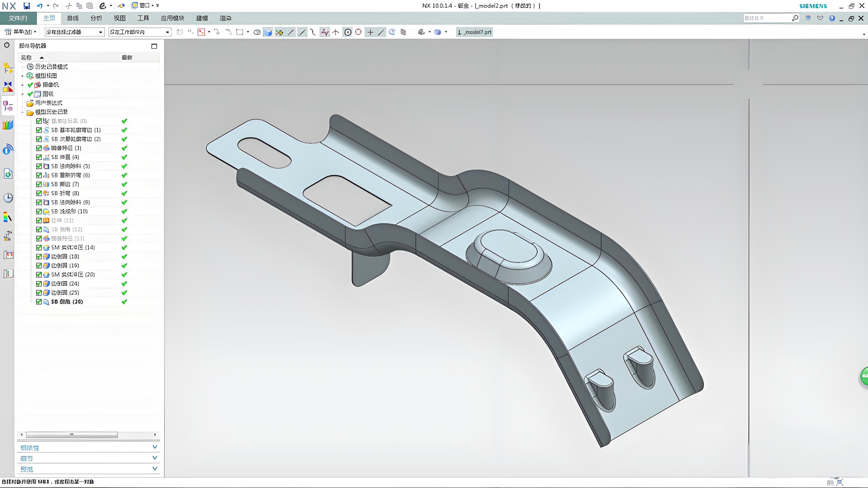The image size is (868, 488).
Task: Uncheck the checkbox of feature row (25)
Action: coord(39,293)
